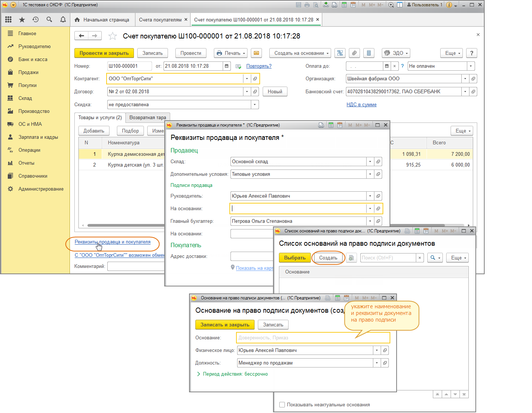The height and width of the screenshot is (413, 532).
Task: Expand Скидка dropdown arrow
Action: (x=255, y=104)
